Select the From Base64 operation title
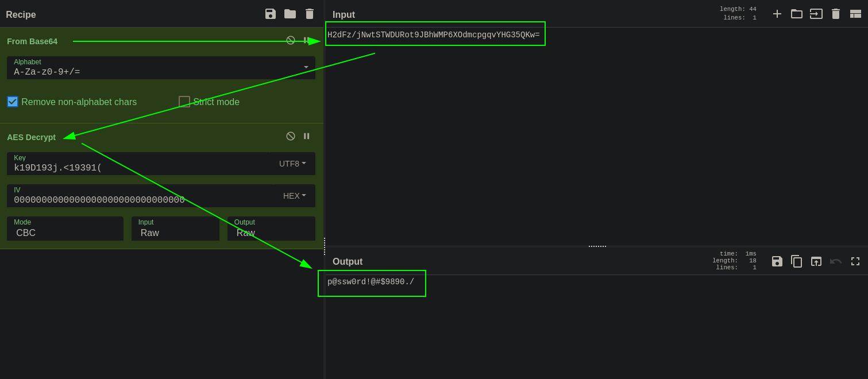The width and height of the screenshot is (868, 379). click(32, 41)
